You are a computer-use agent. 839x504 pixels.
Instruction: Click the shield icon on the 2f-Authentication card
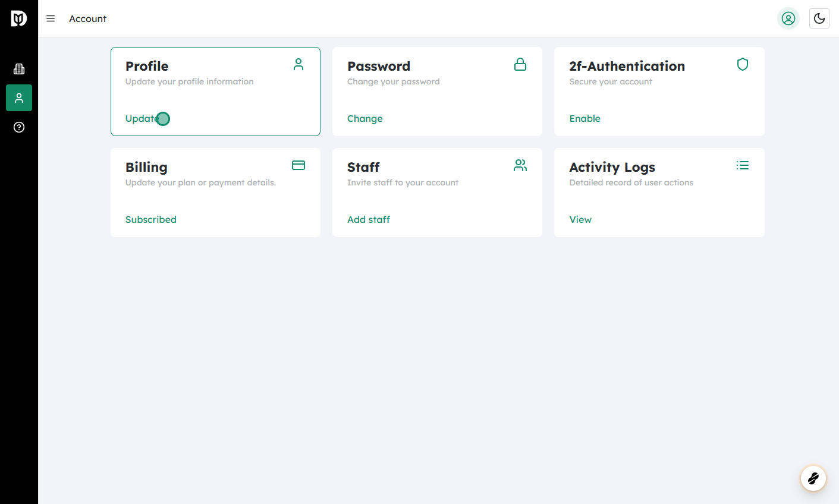[742, 64]
